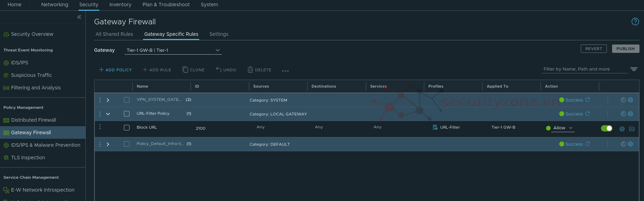Open statistics graph icon for Block URL rule
The width and height of the screenshot is (644, 201).
(x=632, y=129)
